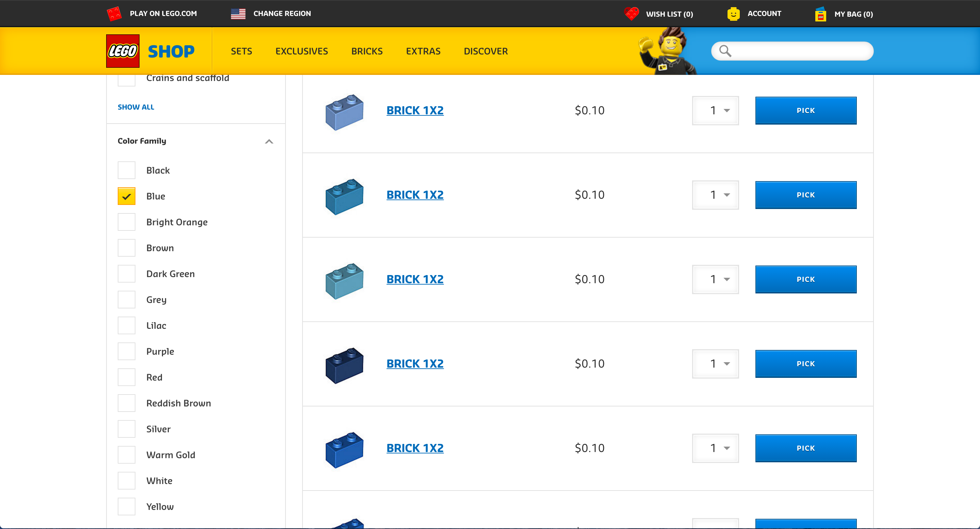This screenshot has width=980, height=529.
Task: Open the medium blue Brick 1x2 thumbnail
Action: coord(344,112)
